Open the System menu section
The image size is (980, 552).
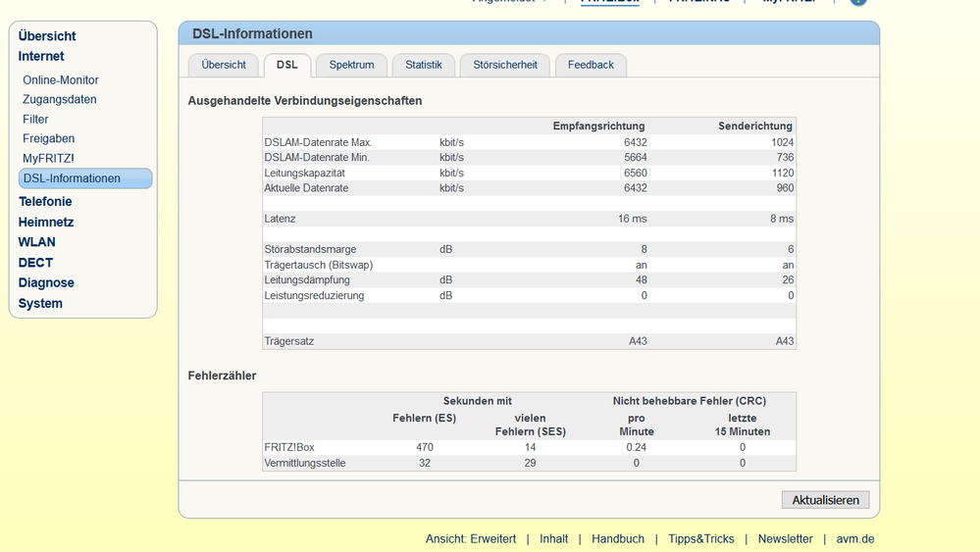coord(40,303)
